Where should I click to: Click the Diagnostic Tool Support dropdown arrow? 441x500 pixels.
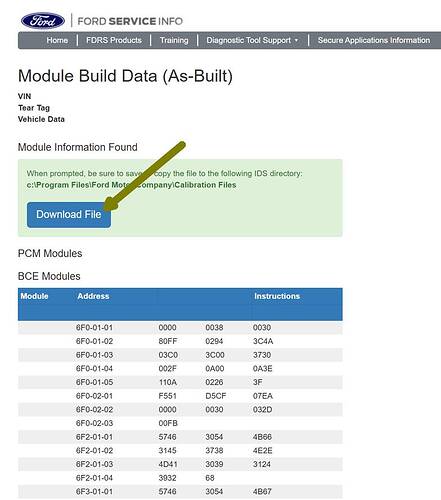click(296, 40)
